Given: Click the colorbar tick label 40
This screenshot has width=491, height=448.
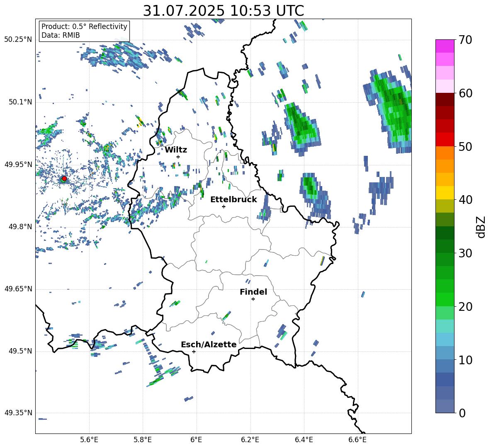Looking at the screenshot, I should click(x=465, y=200).
